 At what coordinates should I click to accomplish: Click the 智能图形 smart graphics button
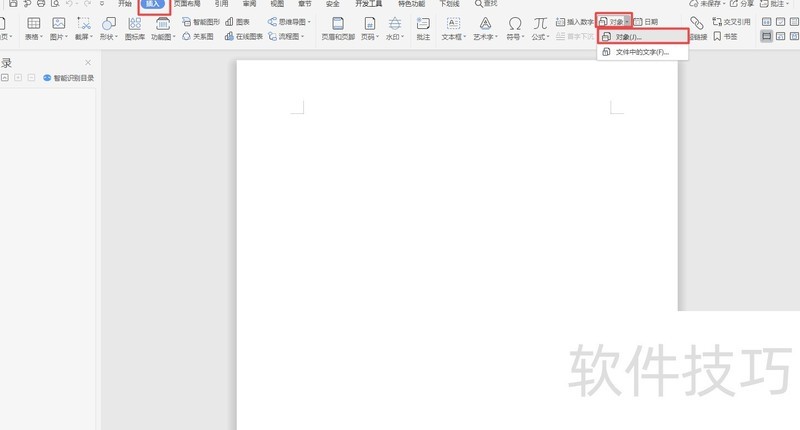[x=200, y=21]
